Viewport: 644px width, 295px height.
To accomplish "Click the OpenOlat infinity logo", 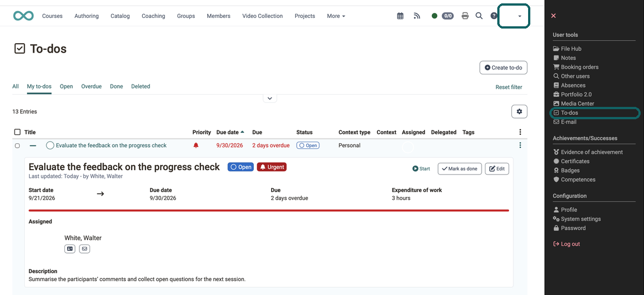I will 23,16.
